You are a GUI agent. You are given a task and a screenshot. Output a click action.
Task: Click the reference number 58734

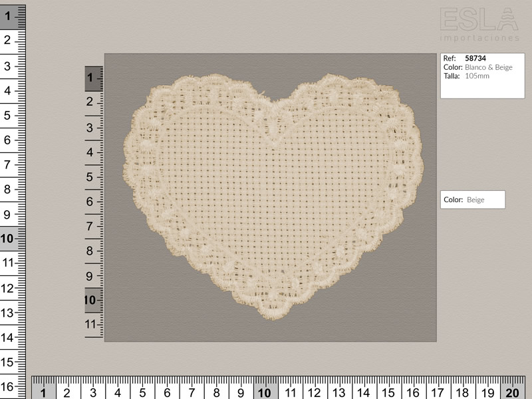[475, 59]
